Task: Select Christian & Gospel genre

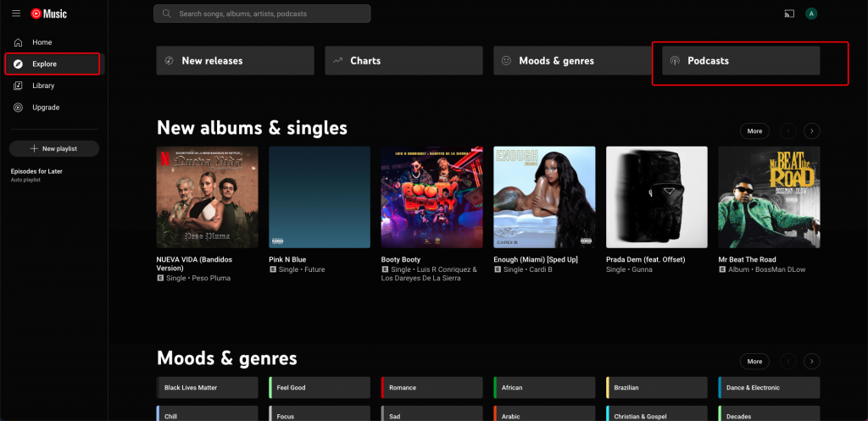Action: tap(657, 414)
